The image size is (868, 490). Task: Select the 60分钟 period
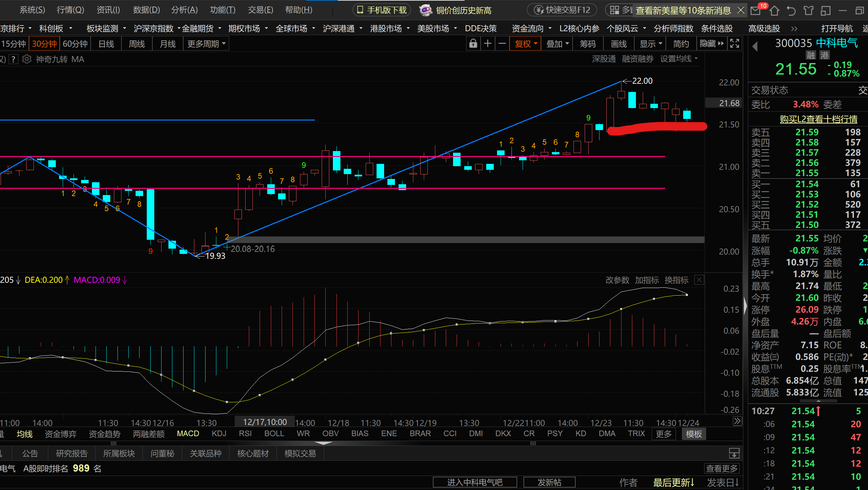(x=75, y=44)
